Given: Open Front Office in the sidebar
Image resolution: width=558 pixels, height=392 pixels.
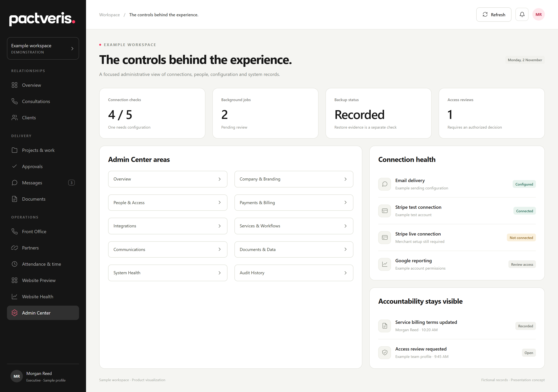Looking at the screenshot, I should (x=43, y=231).
